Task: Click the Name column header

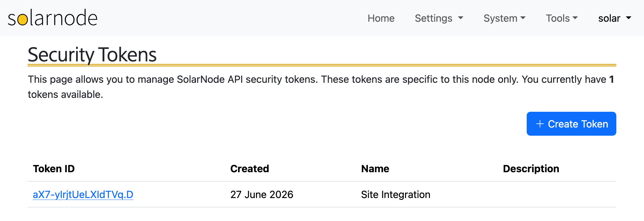Action: point(375,169)
